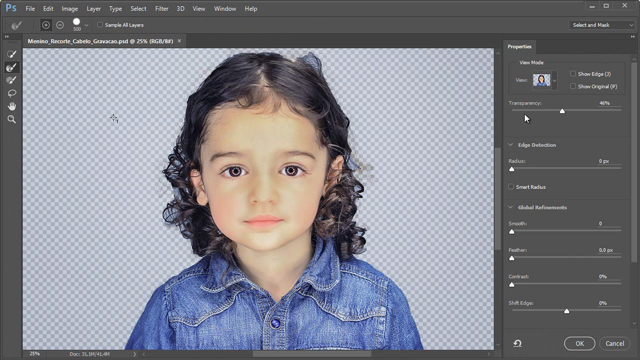Close the Menino_Recorte_Cabelo document tab
This screenshot has height=360, width=640.
point(179,41)
